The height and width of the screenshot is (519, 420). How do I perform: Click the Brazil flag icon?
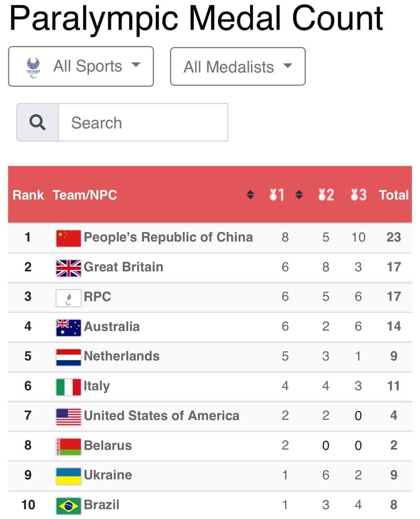pos(68,506)
